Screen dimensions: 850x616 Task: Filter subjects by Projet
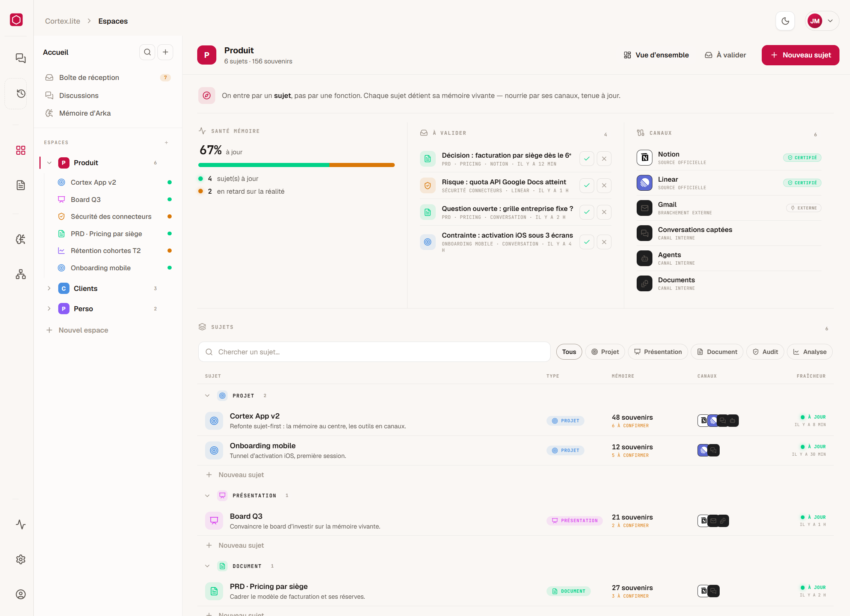click(x=605, y=352)
